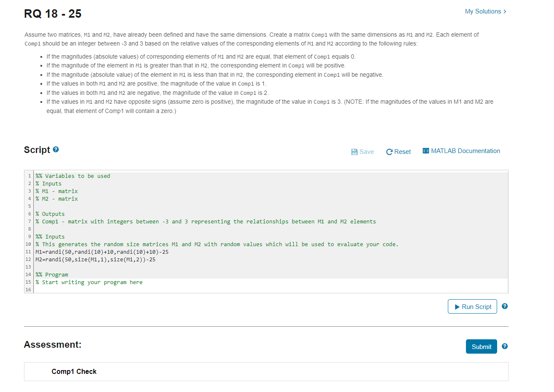Submit the solution for assessment
Screen dimensions: 554x392
(481, 346)
